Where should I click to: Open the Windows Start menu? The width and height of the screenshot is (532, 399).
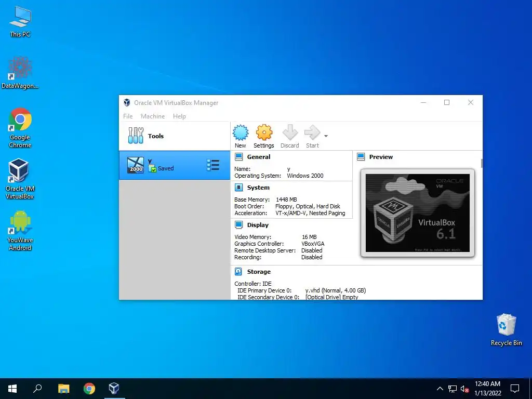(12, 389)
